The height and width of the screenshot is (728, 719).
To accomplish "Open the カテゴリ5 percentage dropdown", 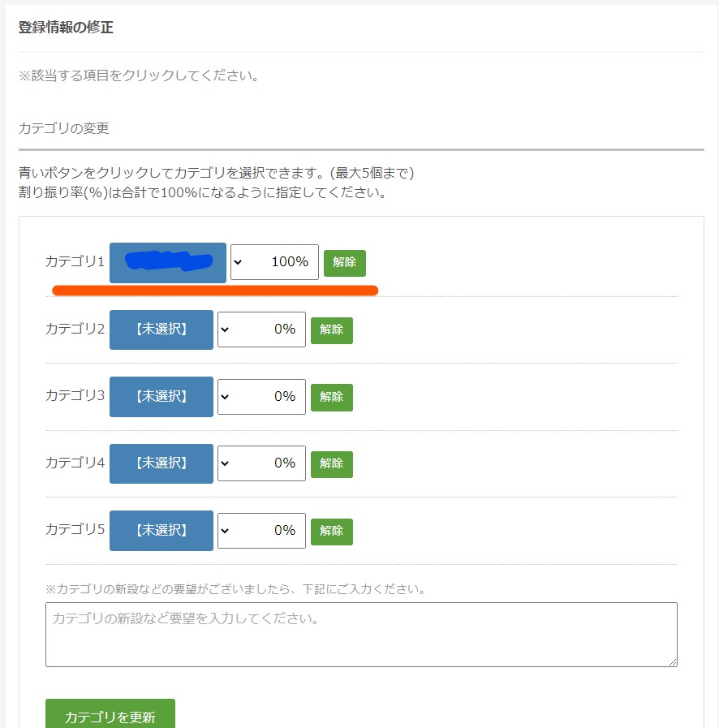I will click(261, 531).
